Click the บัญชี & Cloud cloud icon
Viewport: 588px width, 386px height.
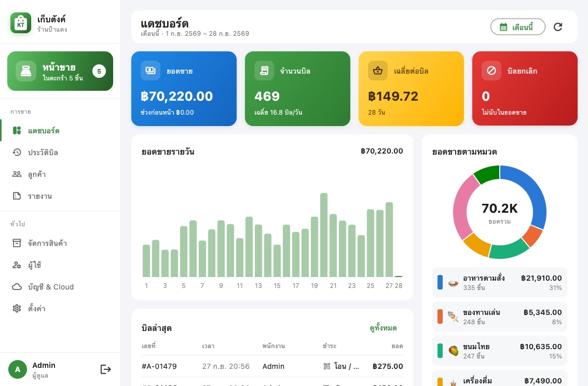click(x=17, y=287)
